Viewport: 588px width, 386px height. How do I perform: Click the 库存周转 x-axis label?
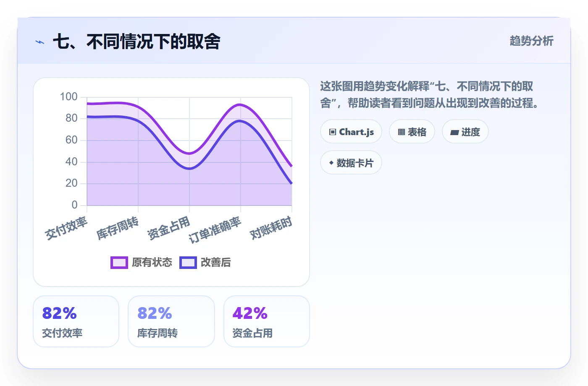point(118,228)
